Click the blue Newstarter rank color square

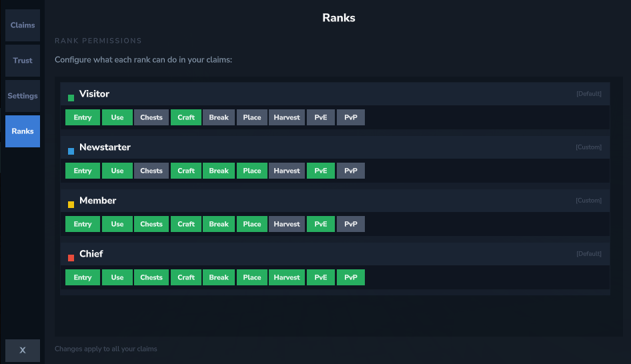pyautogui.click(x=71, y=151)
